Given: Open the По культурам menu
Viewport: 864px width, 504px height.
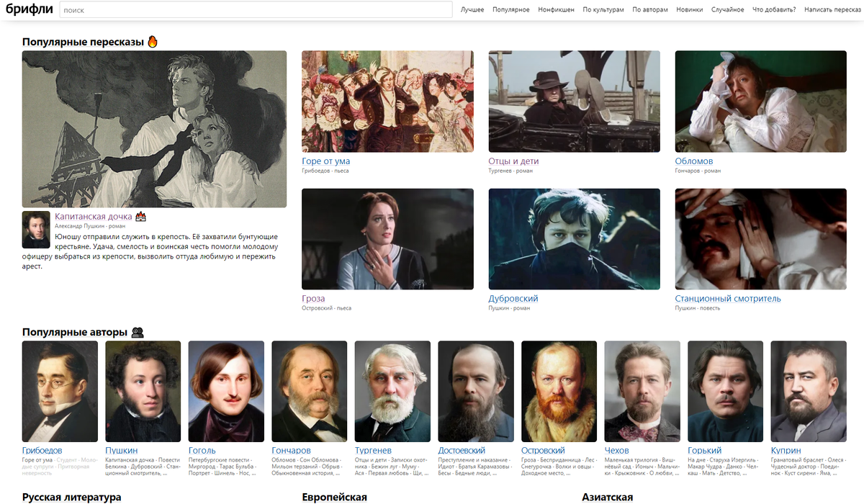Looking at the screenshot, I should 603,10.
